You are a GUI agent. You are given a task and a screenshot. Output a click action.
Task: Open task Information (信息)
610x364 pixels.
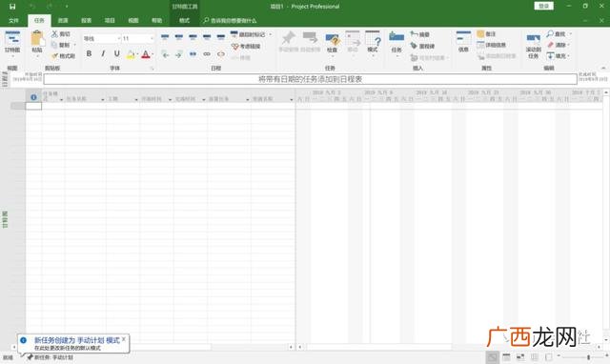click(x=463, y=41)
